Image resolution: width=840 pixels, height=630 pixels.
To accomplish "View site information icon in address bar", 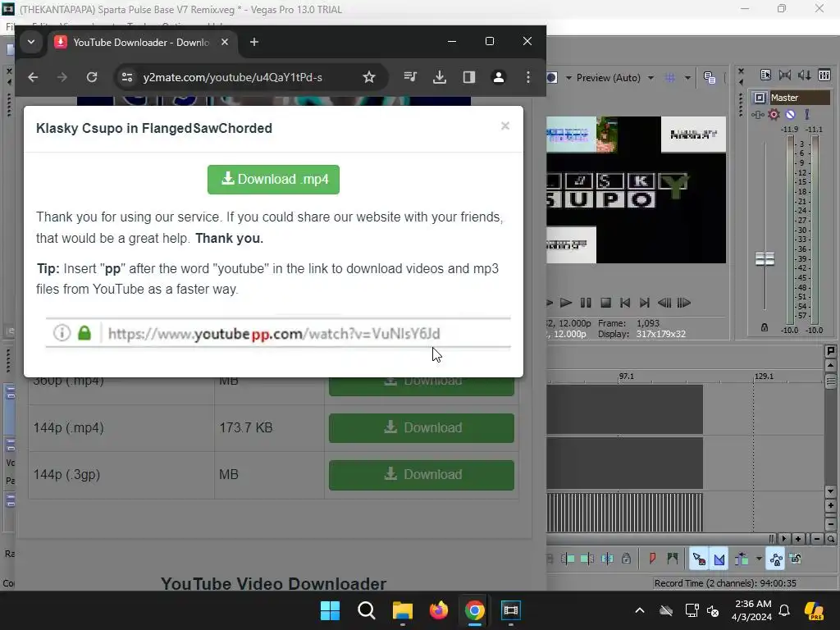I will (x=127, y=78).
